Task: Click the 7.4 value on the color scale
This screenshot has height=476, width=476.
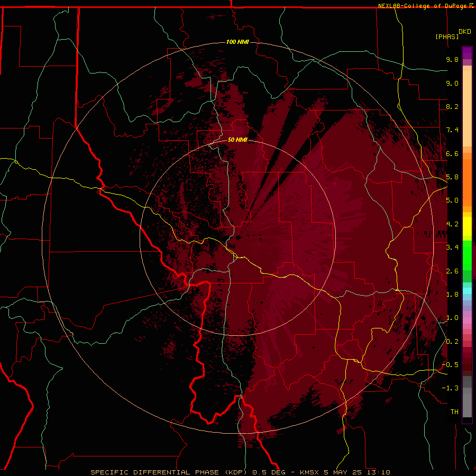Action: coord(452,130)
